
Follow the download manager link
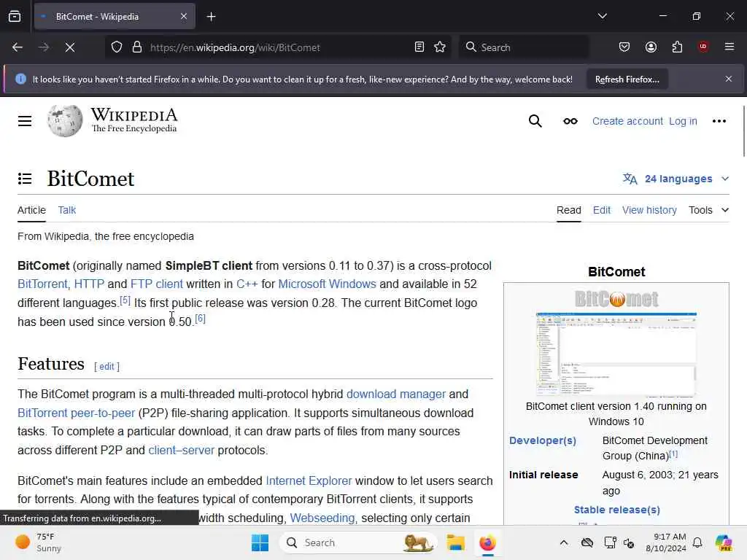coord(396,394)
